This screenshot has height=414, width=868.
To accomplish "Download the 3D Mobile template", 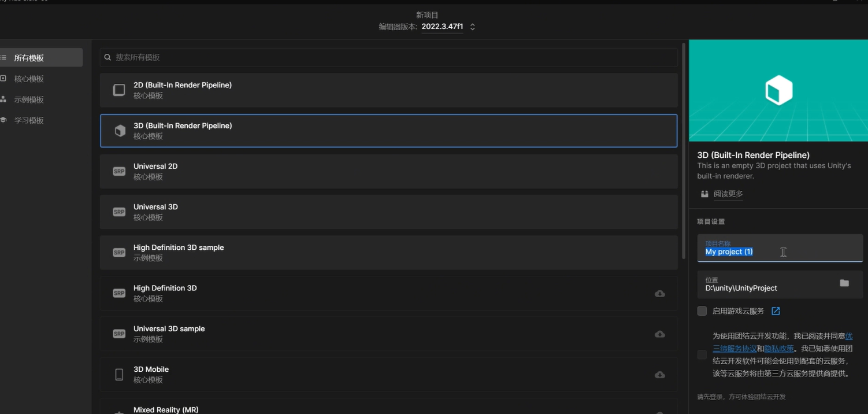I will [659, 375].
